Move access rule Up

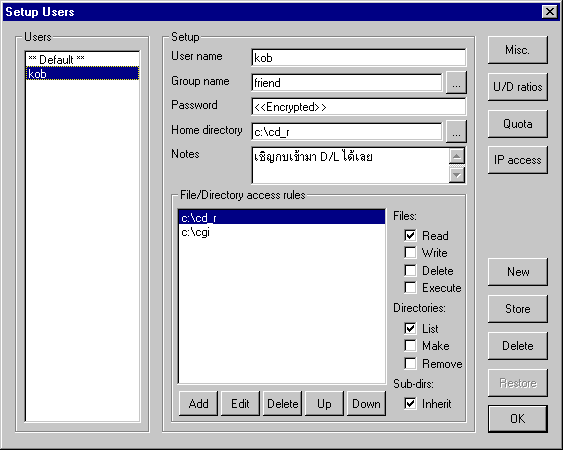(x=324, y=404)
